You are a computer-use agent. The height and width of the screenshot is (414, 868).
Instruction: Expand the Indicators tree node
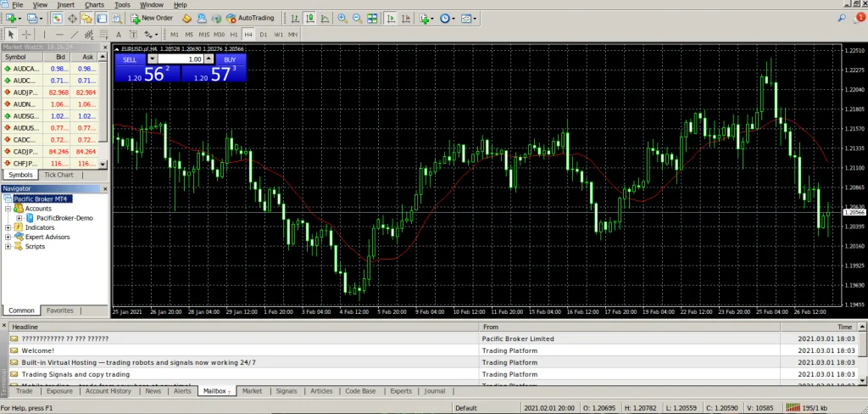8,227
